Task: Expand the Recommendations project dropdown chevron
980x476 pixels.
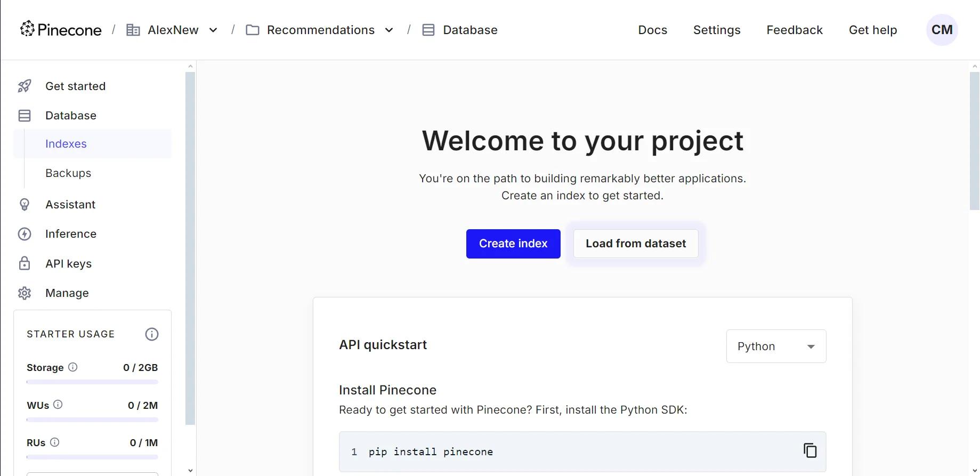Action: coord(389,30)
